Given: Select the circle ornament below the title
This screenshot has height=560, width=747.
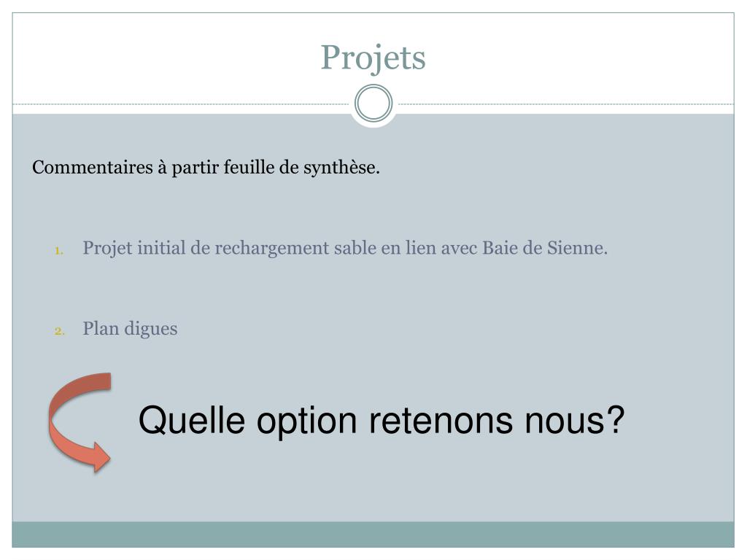Looking at the screenshot, I should click(373, 104).
